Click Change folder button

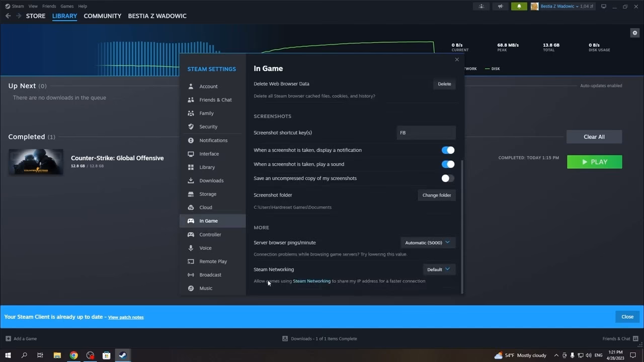(437, 195)
